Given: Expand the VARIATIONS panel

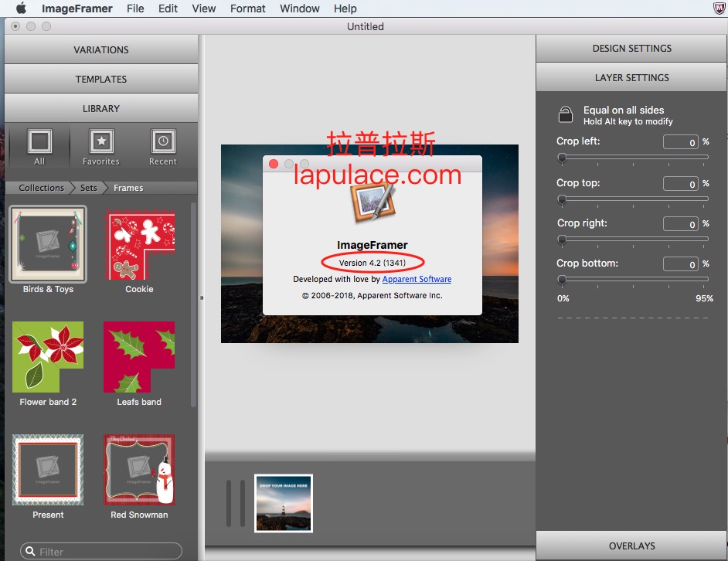Looking at the screenshot, I should [101, 49].
